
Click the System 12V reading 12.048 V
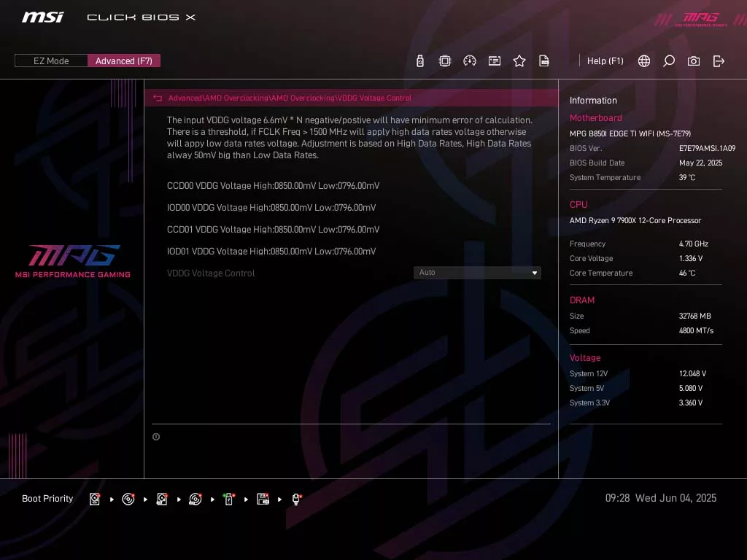point(692,373)
